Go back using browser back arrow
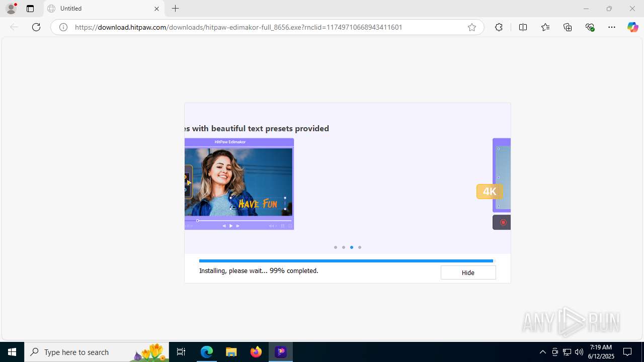 [14, 27]
